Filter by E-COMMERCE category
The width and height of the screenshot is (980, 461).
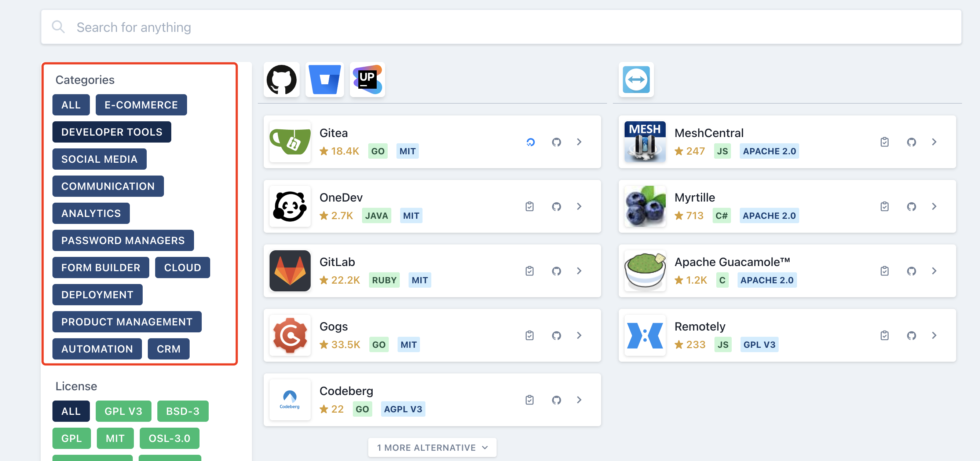point(141,105)
